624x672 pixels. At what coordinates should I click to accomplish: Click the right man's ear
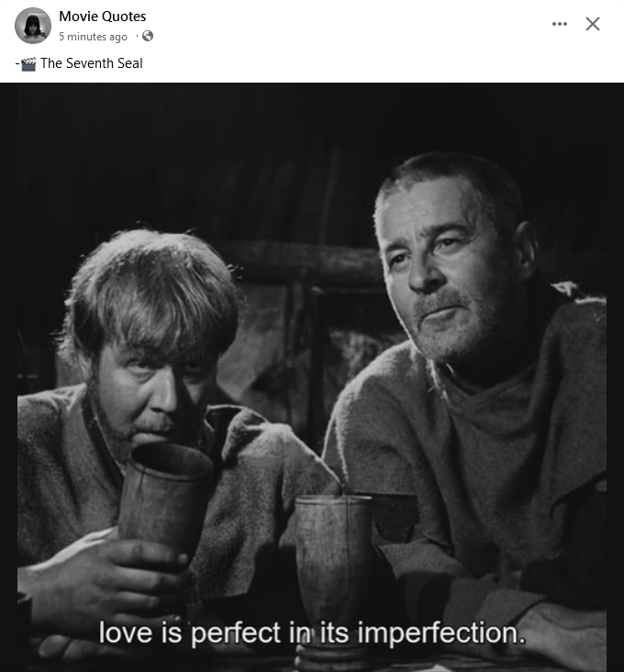click(525, 251)
